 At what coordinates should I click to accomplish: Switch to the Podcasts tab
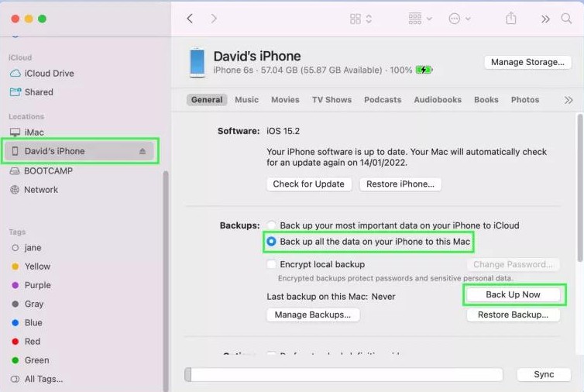tap(383, 100)
